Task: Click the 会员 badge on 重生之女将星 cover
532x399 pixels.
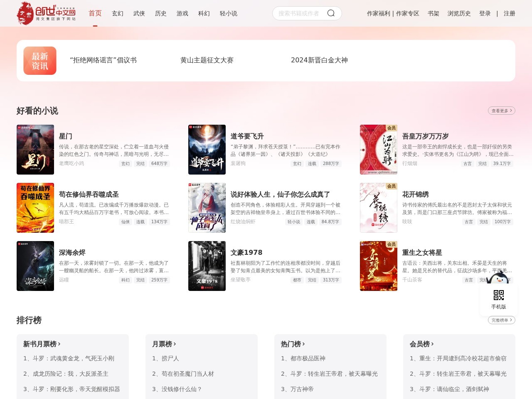Action: coord(391,244)
